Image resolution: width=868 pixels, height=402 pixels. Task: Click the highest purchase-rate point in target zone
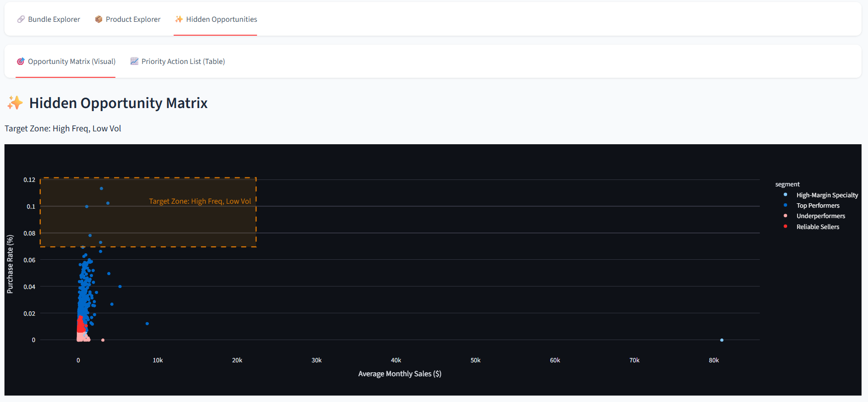(101, 188)
